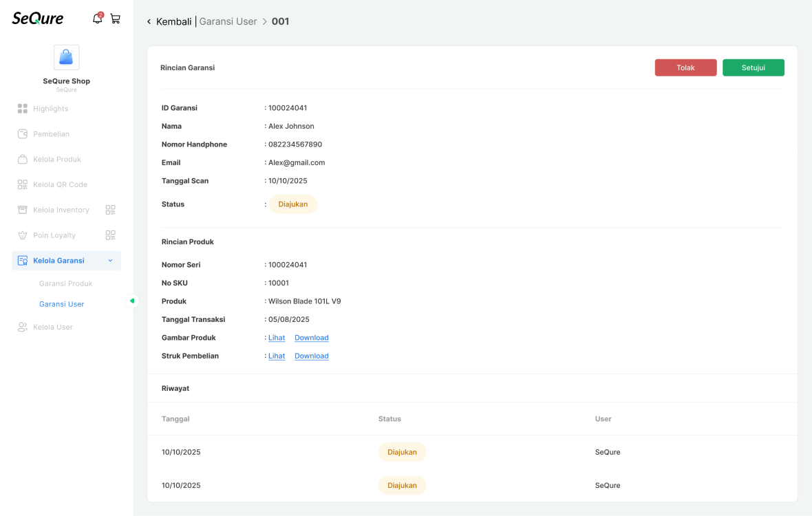Click the Kelola User people icon

point(22,327)
